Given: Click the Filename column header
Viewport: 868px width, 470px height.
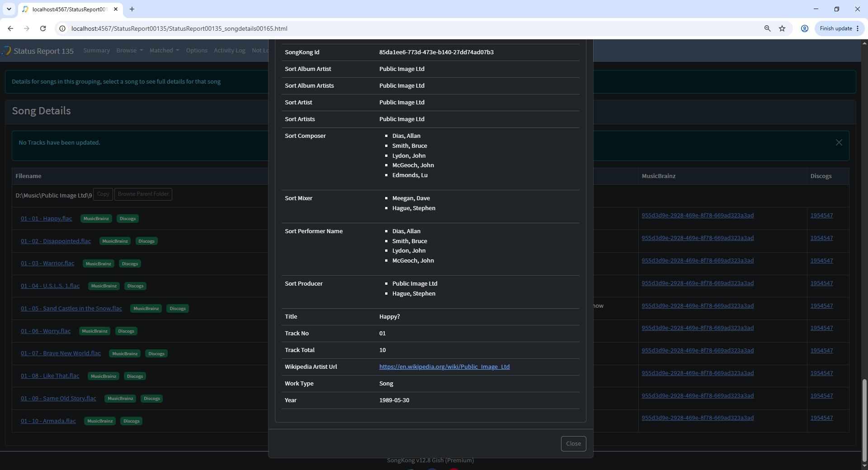Looking at the screenshot, I should click(x=28, y=176).
